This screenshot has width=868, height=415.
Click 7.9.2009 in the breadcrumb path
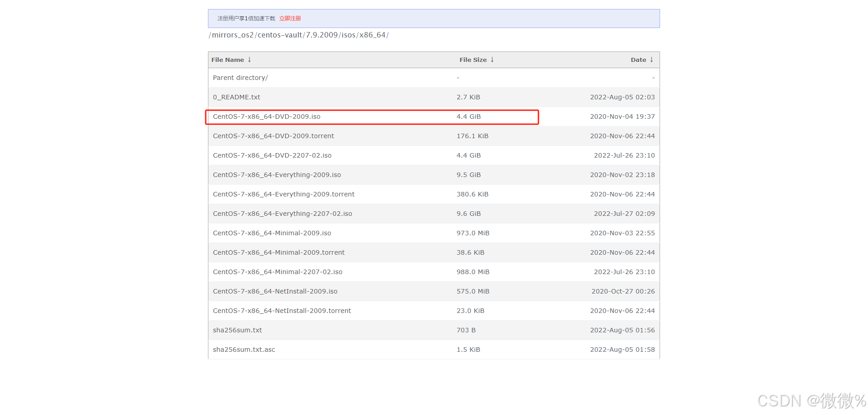tap(321, 35)
